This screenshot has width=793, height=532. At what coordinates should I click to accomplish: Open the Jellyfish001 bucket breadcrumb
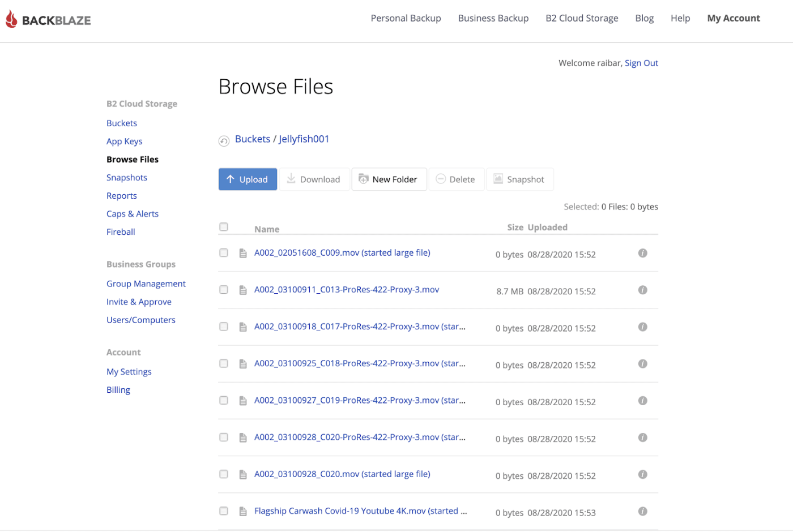click(x=304, y=139)
